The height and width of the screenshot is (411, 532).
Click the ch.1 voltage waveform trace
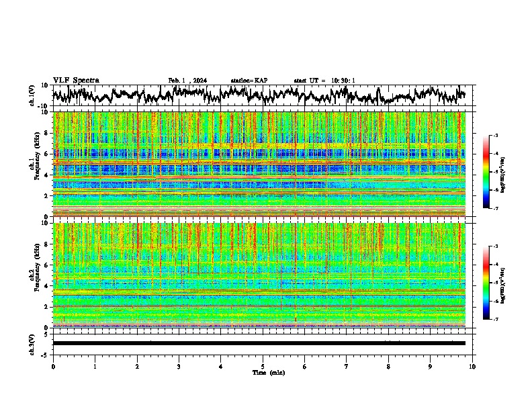[259, 95]
